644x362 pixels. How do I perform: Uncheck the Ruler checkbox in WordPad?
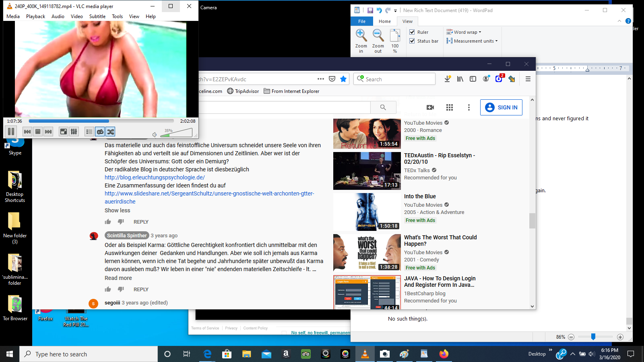coord(412,32)
